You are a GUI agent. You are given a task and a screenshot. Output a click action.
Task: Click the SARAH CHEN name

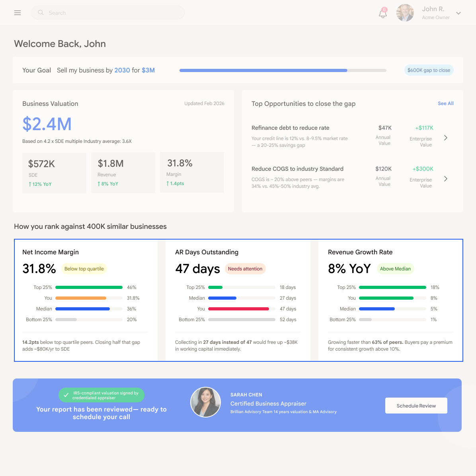pyautogui.click(x=246, y=395)
